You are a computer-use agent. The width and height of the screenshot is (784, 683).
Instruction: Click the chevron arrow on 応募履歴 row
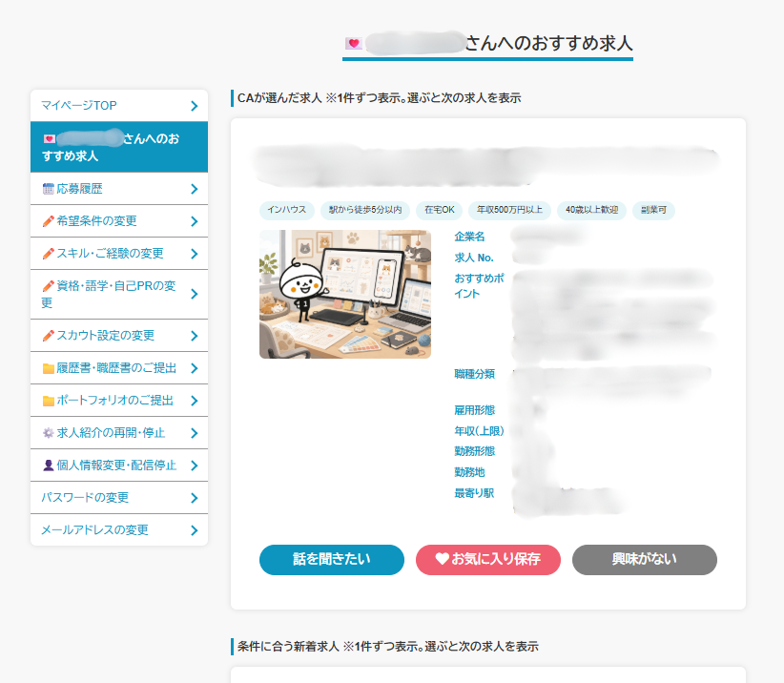click(x=195, y=189)
